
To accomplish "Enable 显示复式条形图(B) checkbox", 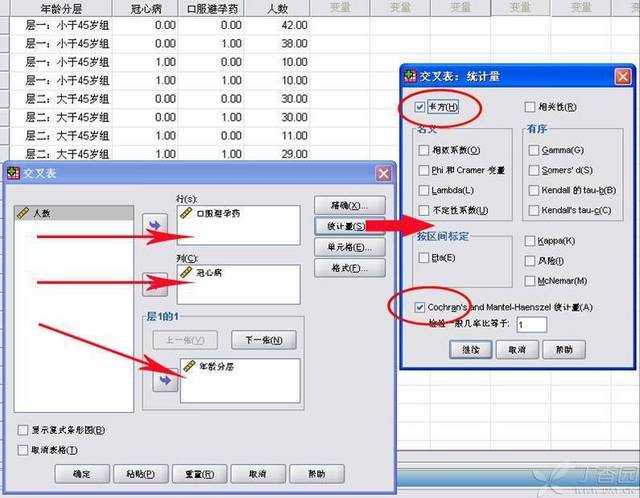I will [24, 430].
